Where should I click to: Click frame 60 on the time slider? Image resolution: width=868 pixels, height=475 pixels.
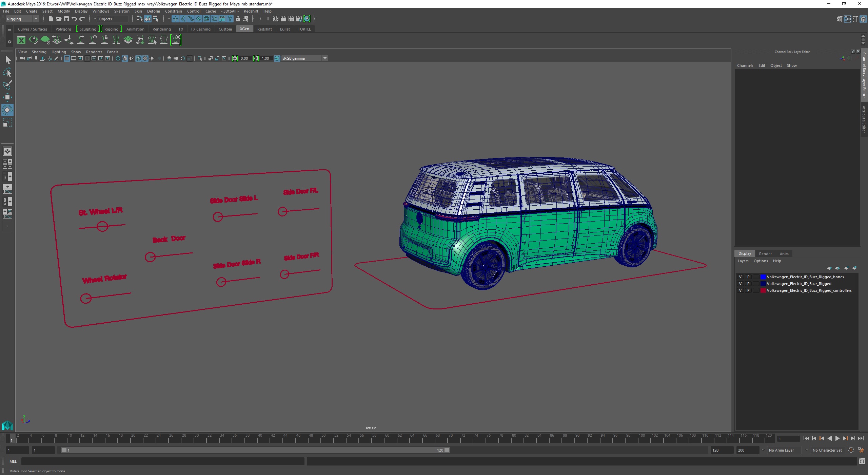click(x=387, y=438)
